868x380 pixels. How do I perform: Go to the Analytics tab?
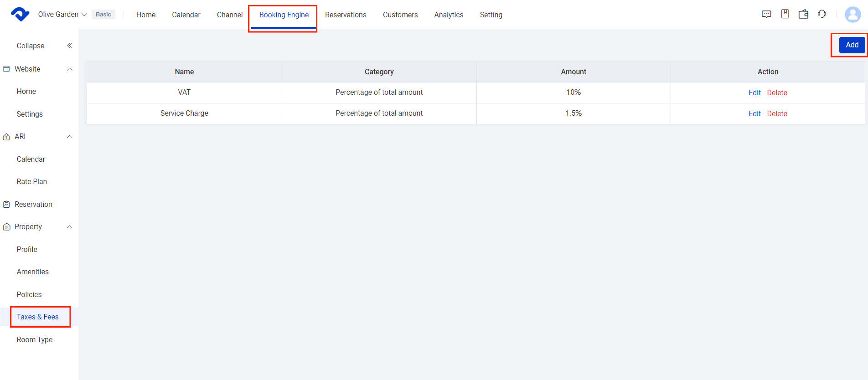pos(449,15)
